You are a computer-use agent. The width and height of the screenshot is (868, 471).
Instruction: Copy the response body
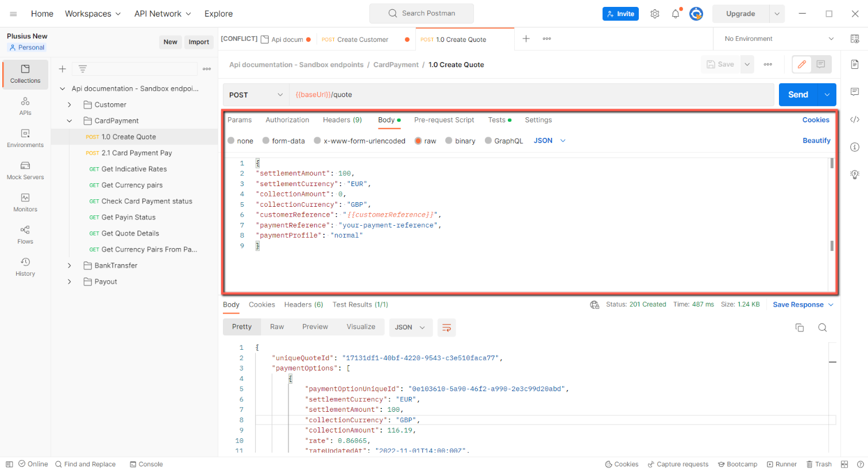[800, 327]
